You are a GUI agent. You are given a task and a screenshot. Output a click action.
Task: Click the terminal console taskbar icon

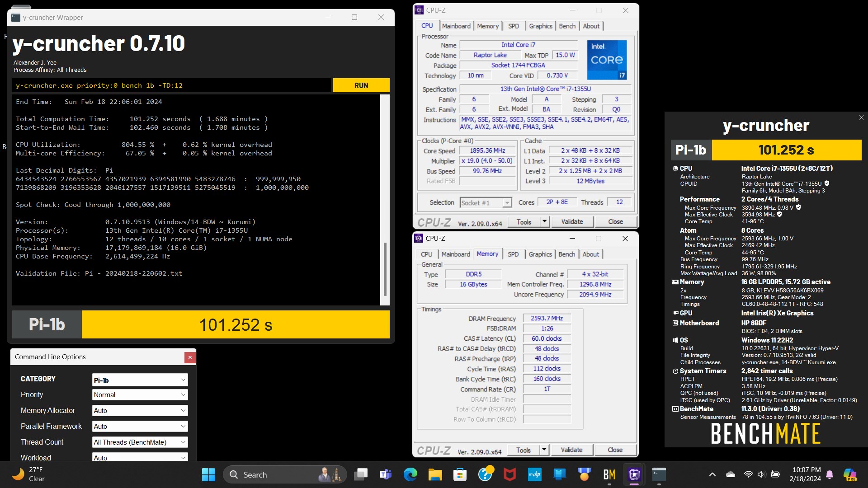click(x=659, y=475)
